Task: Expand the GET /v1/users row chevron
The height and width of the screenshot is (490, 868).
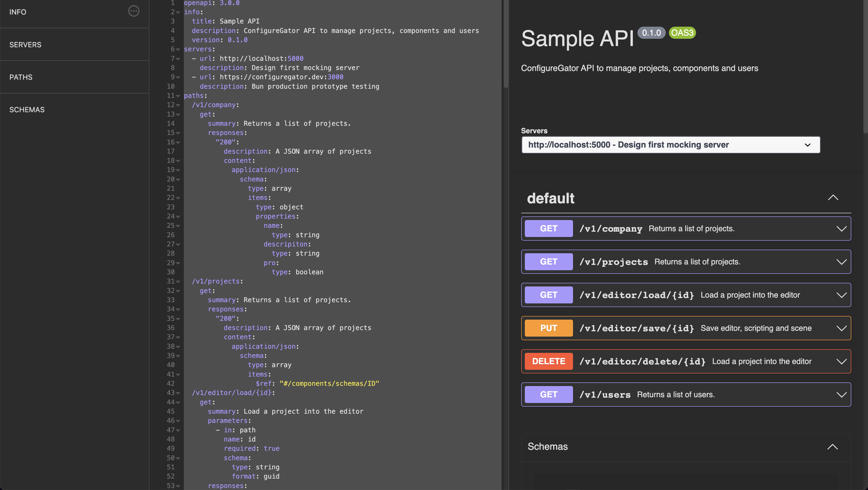Action: tap(841, 395)
